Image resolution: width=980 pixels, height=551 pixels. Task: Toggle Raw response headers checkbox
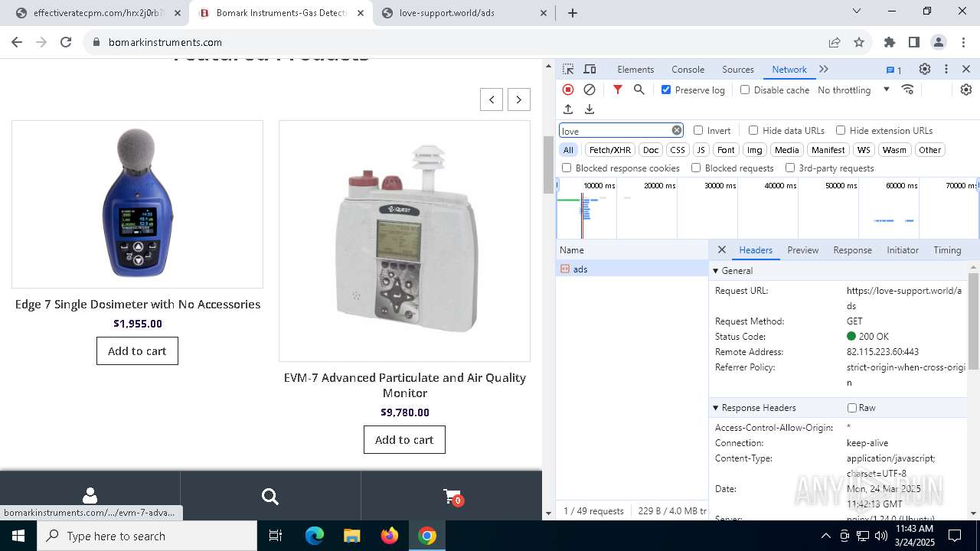click(851, 408)
